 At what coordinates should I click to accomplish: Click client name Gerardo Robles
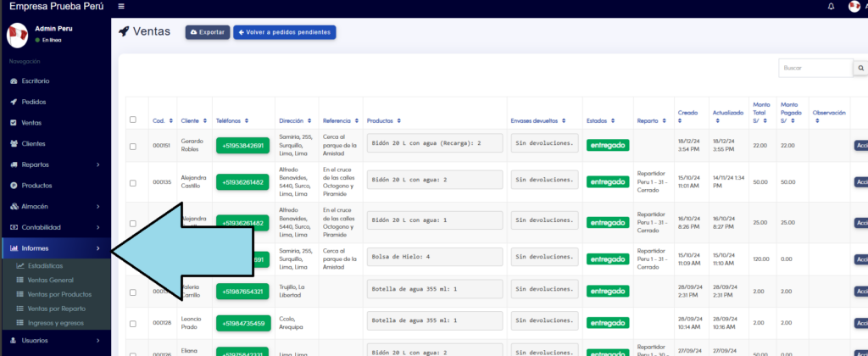[x=192, y=146]
